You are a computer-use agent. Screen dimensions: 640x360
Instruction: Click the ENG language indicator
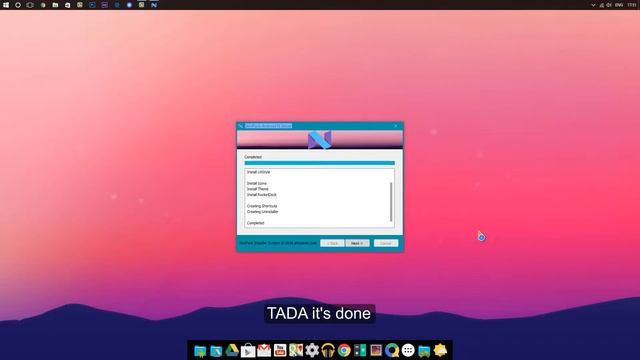click(x=619, y=5)
